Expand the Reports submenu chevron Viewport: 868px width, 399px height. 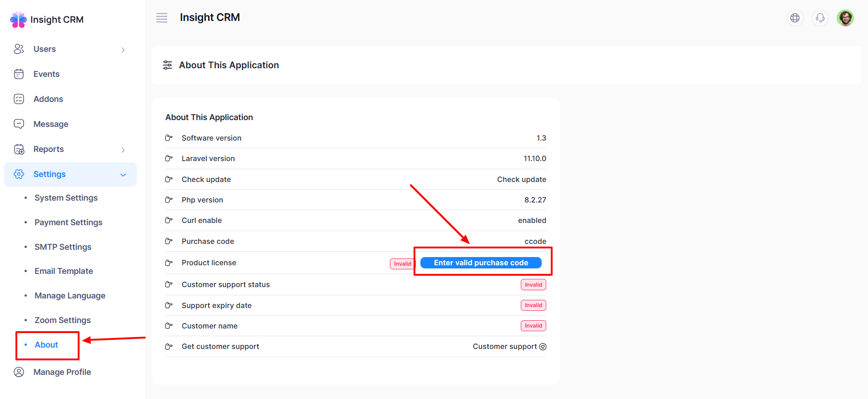point(123,150)
